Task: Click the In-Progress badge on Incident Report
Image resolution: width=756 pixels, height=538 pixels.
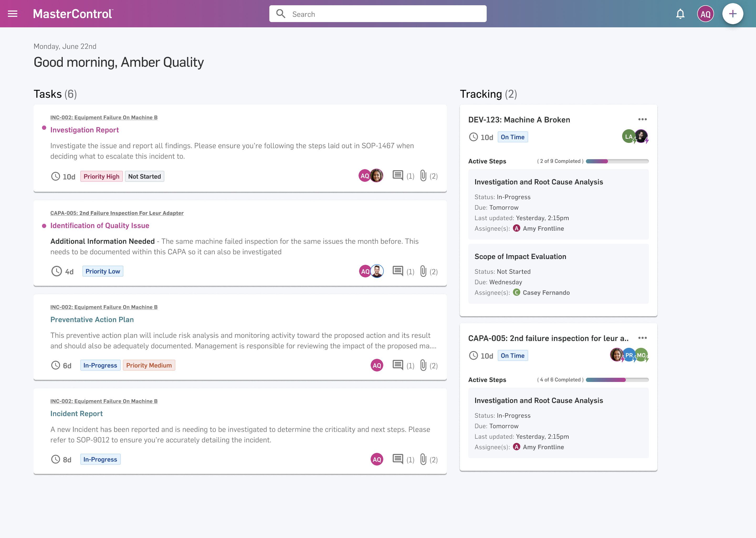Action: [x=100, y=459]
